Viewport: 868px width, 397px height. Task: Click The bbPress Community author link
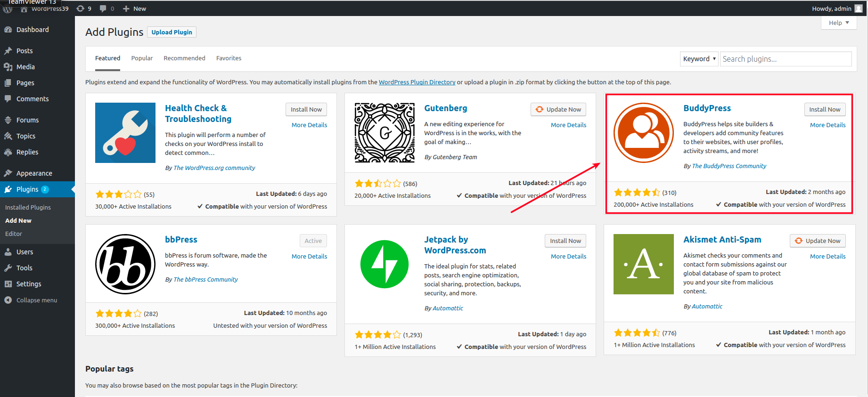coord(205,279)
